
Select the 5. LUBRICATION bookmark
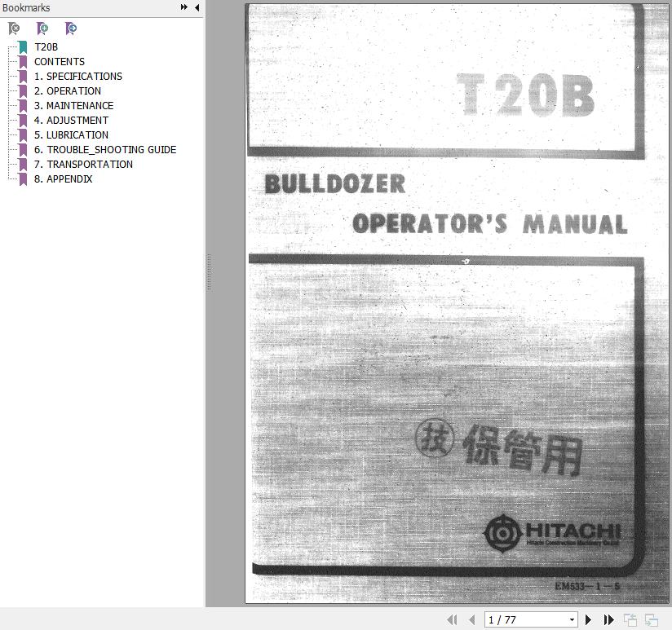click(x=71, y=135)
